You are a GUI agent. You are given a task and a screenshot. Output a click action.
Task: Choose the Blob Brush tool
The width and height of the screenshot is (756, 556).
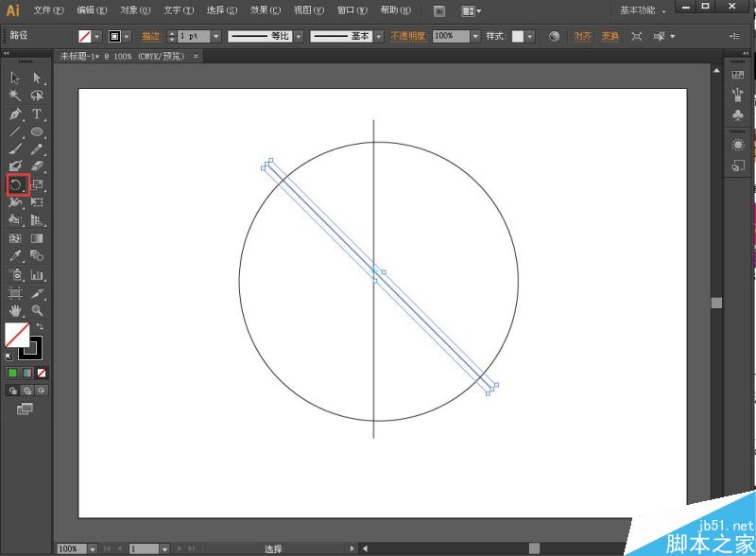point(15,166)
